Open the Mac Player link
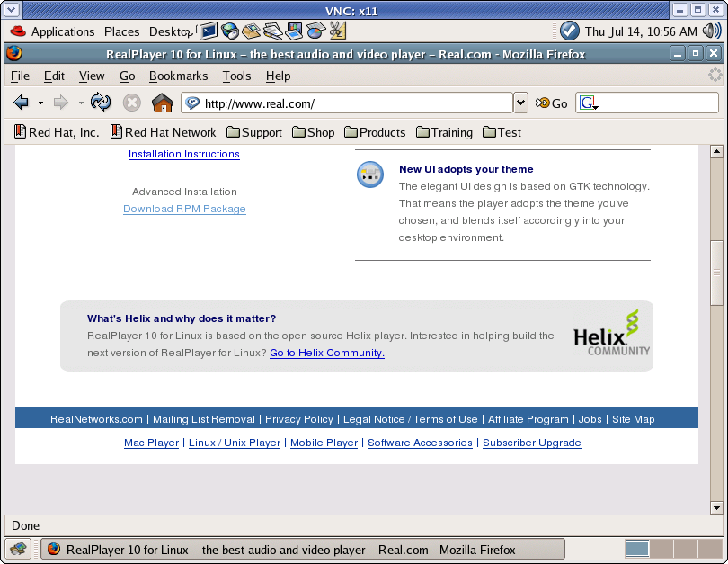Viewport: 728px width, 564px height. (x=151, y=443)
